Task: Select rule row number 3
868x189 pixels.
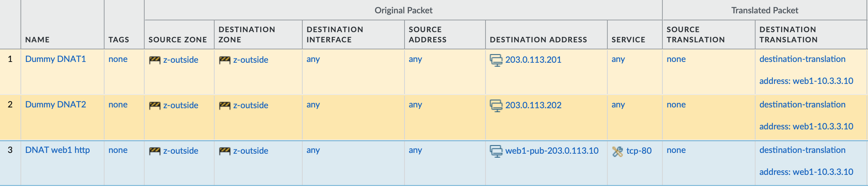Action: point(10,150)
